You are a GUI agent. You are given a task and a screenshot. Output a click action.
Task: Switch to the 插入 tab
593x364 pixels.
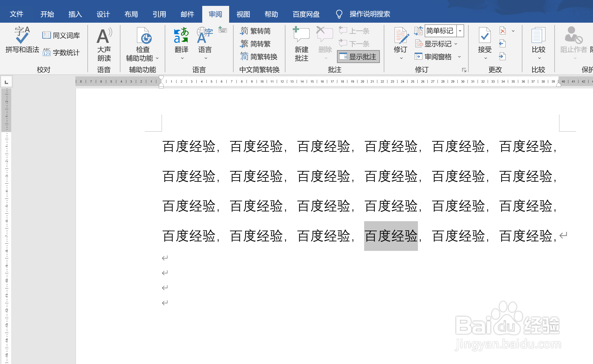[x=75, y=14]
